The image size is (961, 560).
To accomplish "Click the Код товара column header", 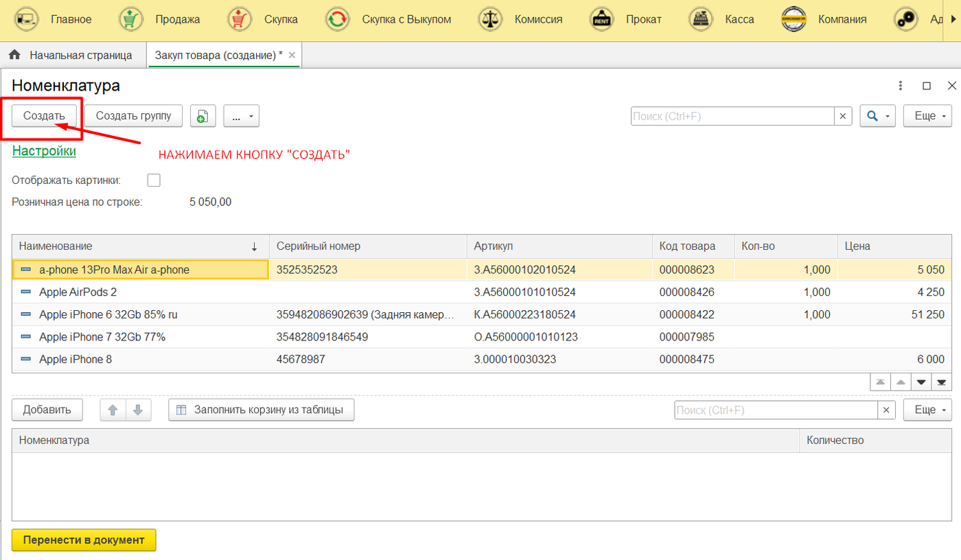I will [x=693, y=246].
